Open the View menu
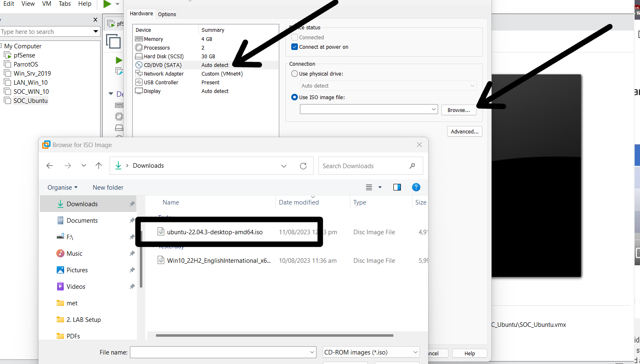This screenshot has width=640, height=364. [28, 4]
